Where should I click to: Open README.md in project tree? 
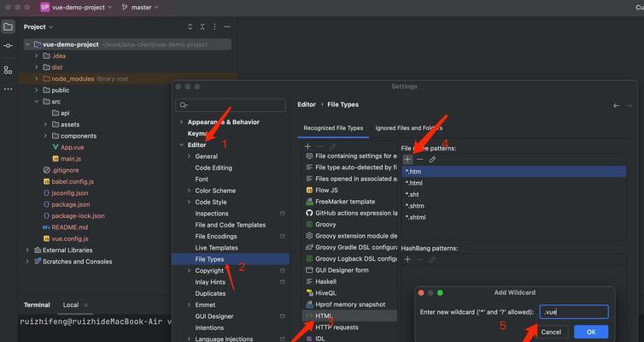[69, 227]
